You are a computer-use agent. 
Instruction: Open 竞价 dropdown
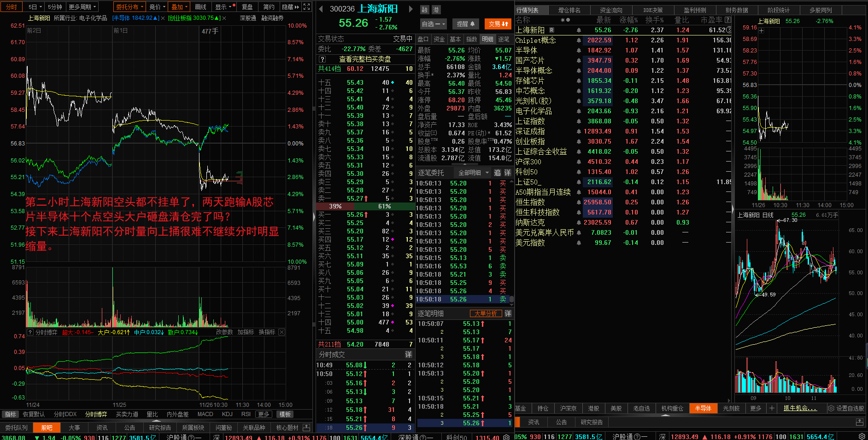click(x=157, y=7)
